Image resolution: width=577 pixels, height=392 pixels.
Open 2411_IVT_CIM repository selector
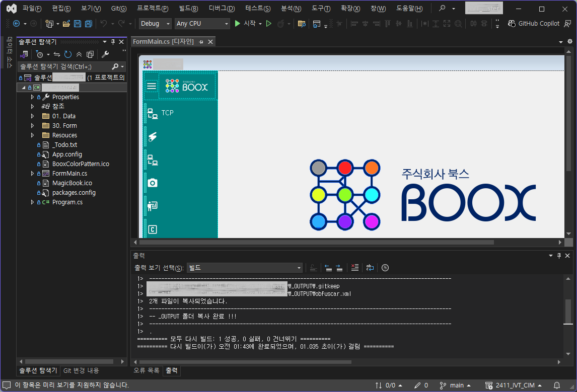coord(514,385)
